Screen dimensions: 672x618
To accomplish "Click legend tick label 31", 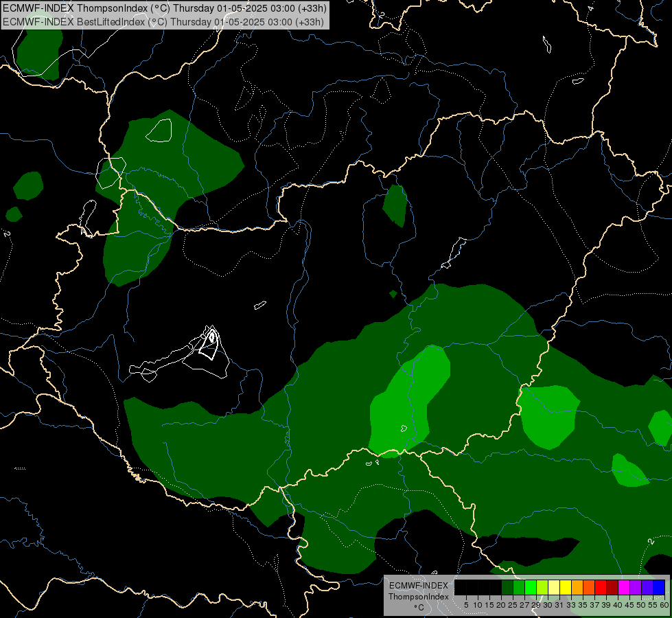I will (559, 605).
